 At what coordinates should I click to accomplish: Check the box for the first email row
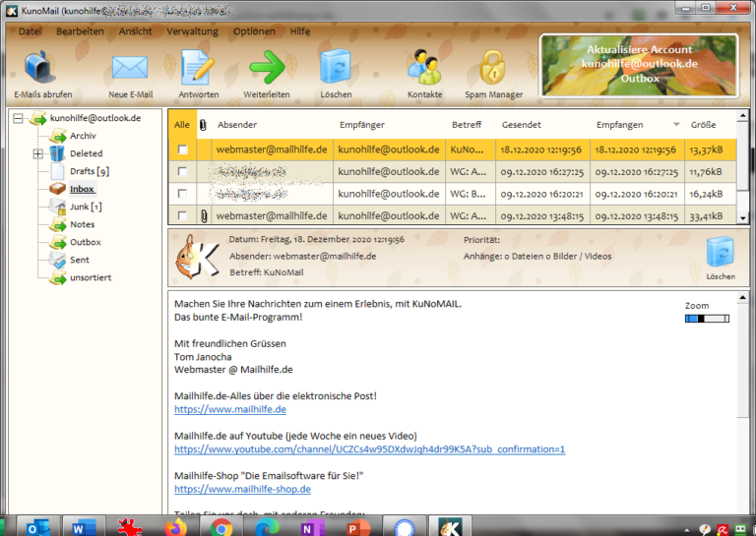pyautogui.click(x=181, y=149)
